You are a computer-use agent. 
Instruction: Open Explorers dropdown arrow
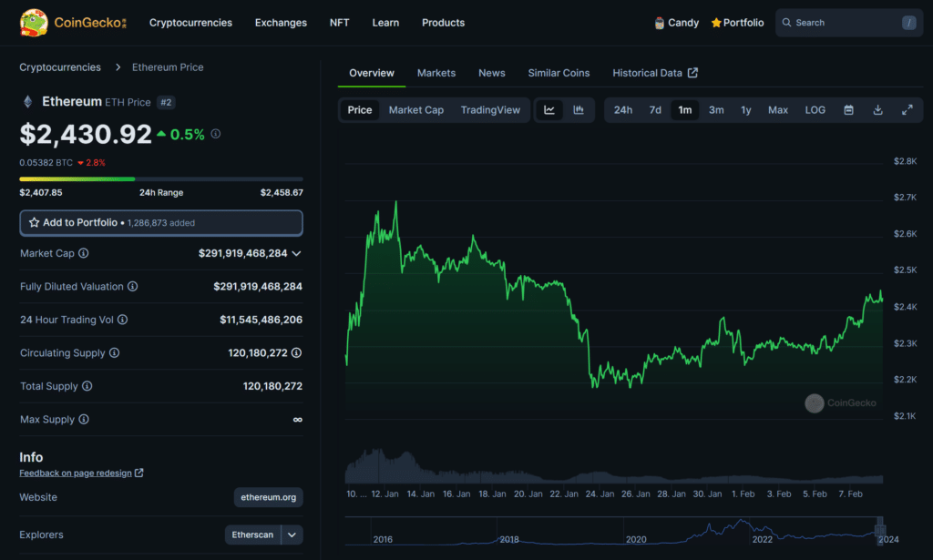[x=292, y=535]
